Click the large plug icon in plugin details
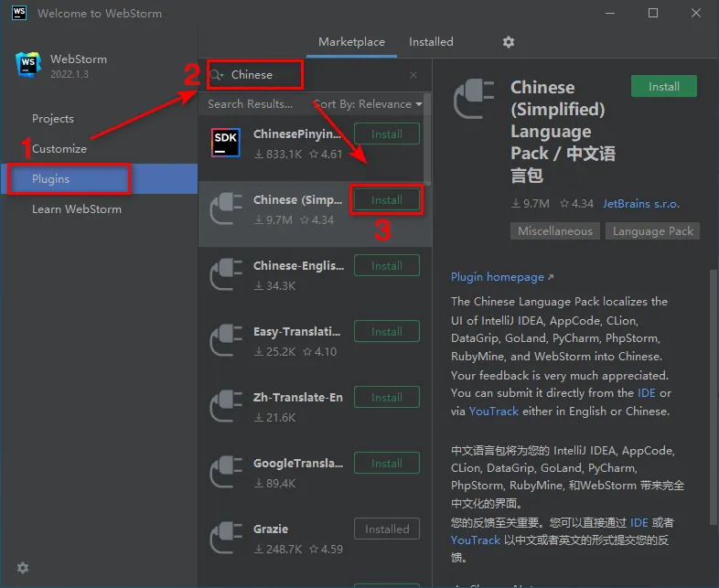Screen dimensions: 719x588 pos(474,99)
